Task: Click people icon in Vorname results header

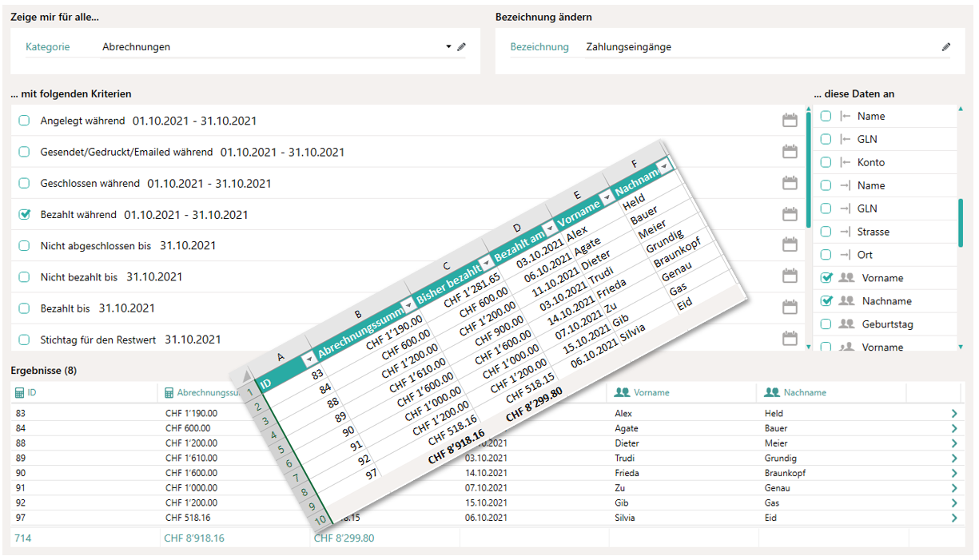Action: 622,393
